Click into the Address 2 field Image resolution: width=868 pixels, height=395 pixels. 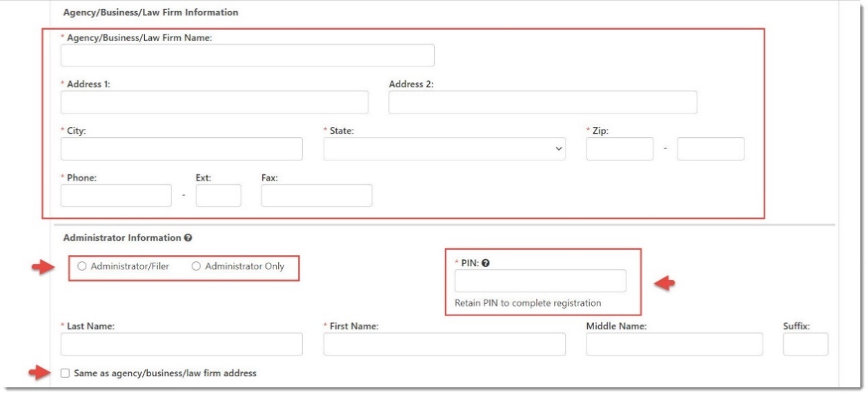[543, 103]
